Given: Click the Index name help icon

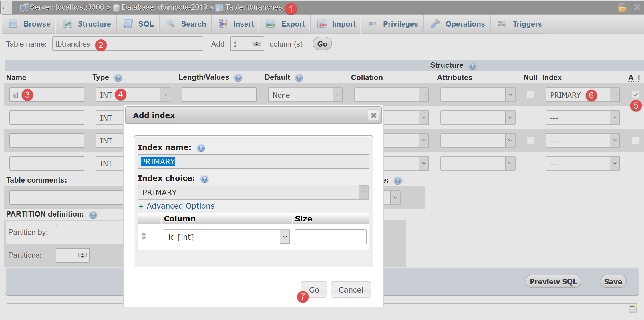Looking at the screenshot, I should (201, 148).
